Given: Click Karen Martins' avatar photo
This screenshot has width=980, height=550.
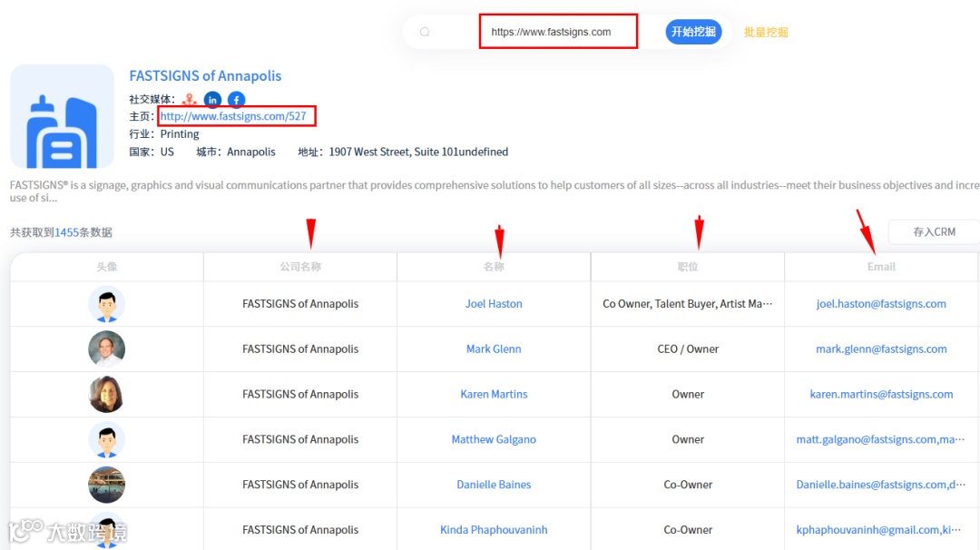Looking at the screenshot, I should pos(106,395).
